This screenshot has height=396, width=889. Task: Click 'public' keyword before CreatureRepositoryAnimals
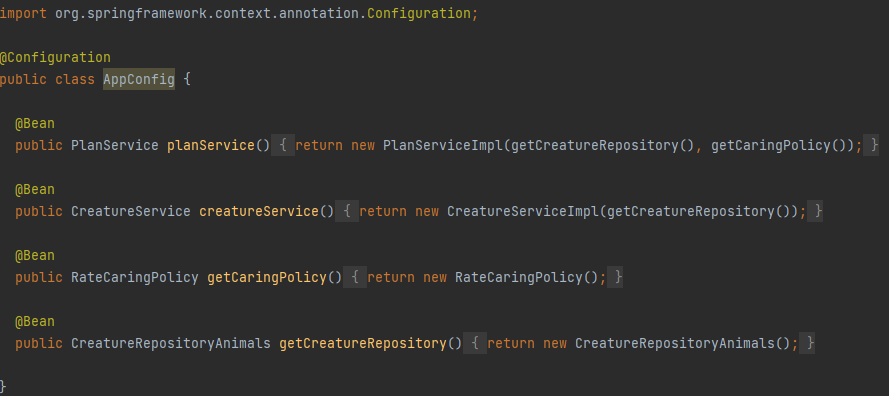(x=39, y=343)
